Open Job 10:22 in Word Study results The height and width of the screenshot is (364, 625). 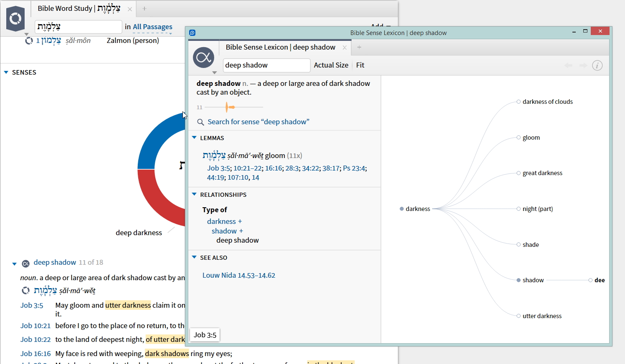35,339
